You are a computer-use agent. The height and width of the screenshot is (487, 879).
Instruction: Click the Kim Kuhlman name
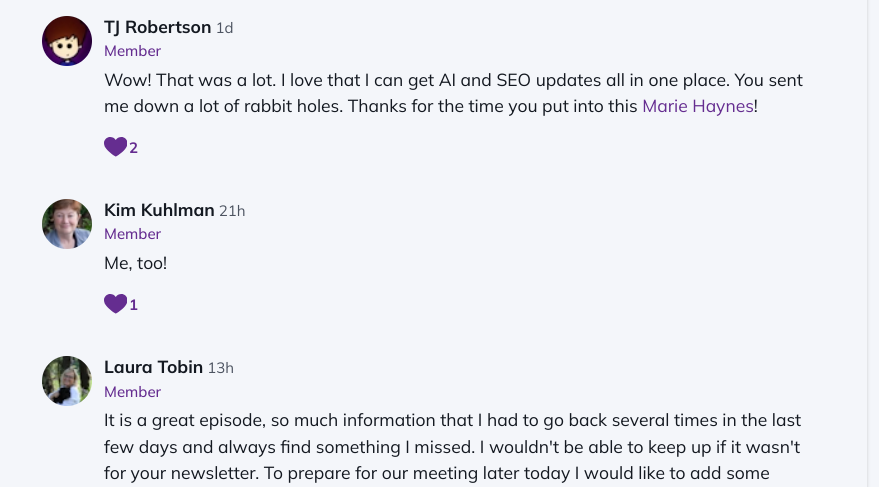[x=159, y=210]
